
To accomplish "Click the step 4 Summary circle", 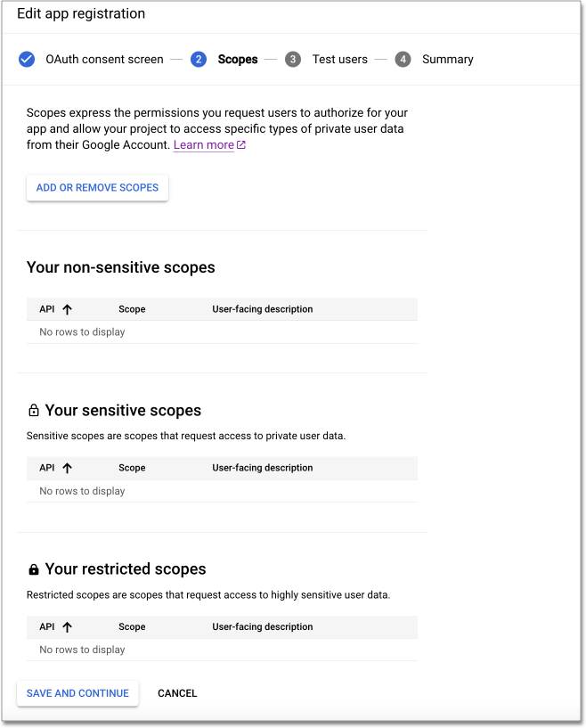I will pyautogui.click(x=403, y=60).
